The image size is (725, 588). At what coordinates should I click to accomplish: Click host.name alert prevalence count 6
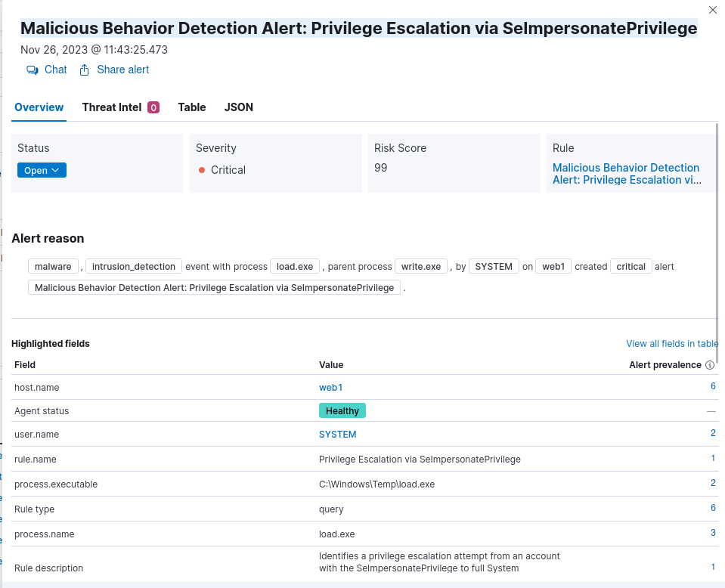pos(712,386)
